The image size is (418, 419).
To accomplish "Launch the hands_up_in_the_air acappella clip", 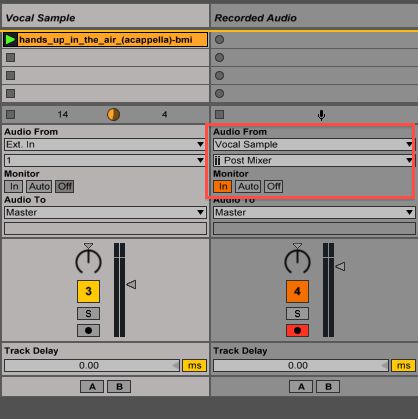I will point(10,40).
